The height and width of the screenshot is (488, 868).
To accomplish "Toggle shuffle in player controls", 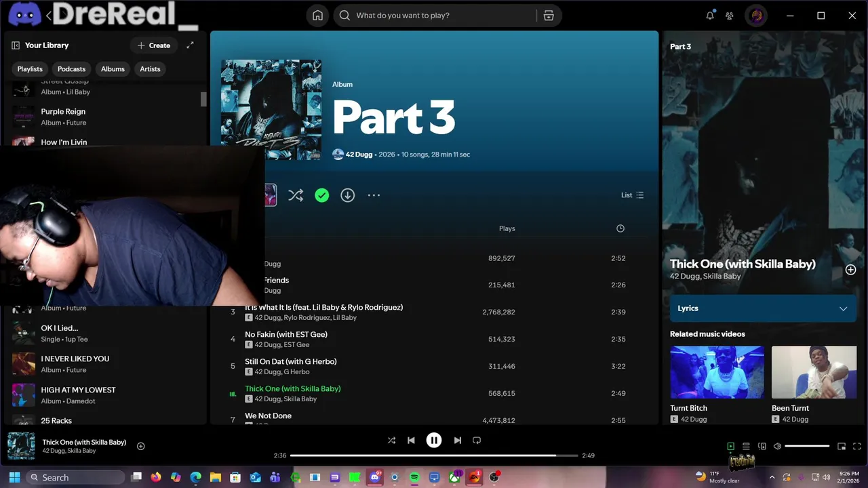I will point(391,441).
